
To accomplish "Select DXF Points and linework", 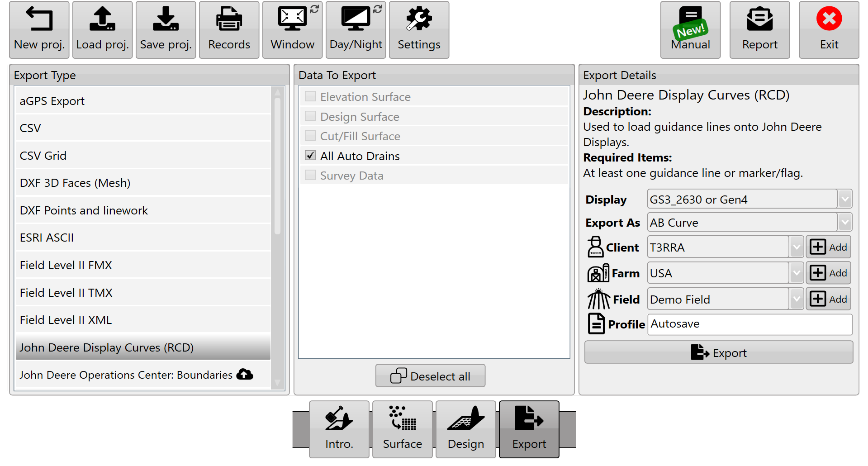I will (143, 210).
